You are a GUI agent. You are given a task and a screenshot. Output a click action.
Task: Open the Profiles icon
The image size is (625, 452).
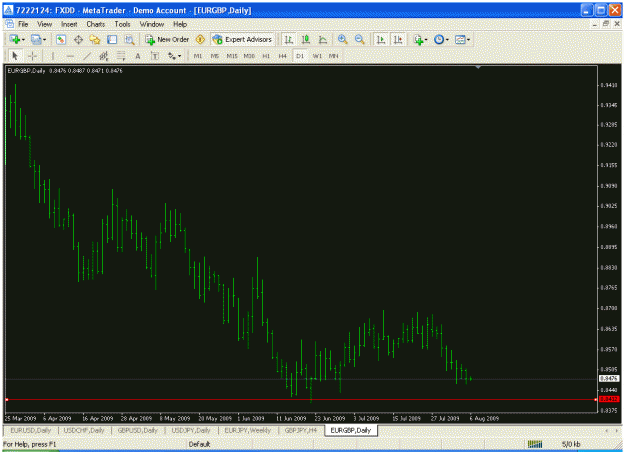pyautogui.click(x=36, y=39)
